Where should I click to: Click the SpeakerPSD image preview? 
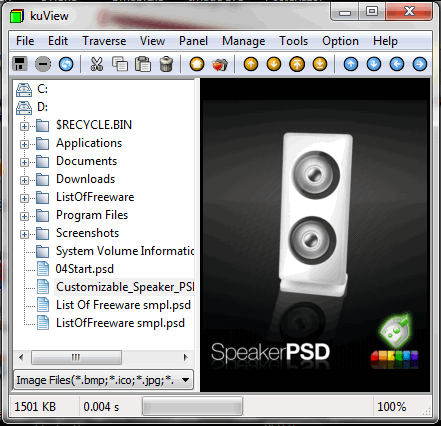(x=315, y=235)
